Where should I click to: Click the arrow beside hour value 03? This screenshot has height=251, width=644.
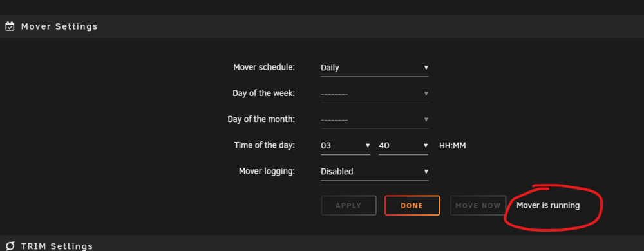[x=368, y=146]
